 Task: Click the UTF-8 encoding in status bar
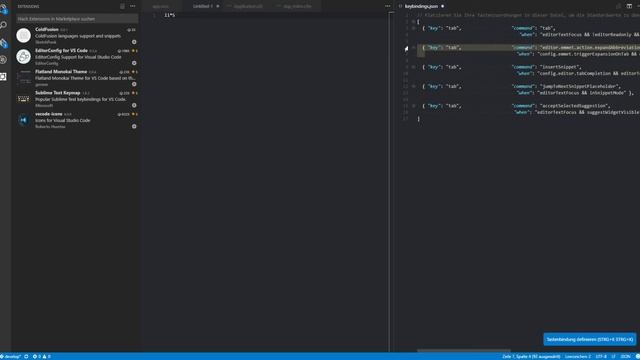point(601,357)
